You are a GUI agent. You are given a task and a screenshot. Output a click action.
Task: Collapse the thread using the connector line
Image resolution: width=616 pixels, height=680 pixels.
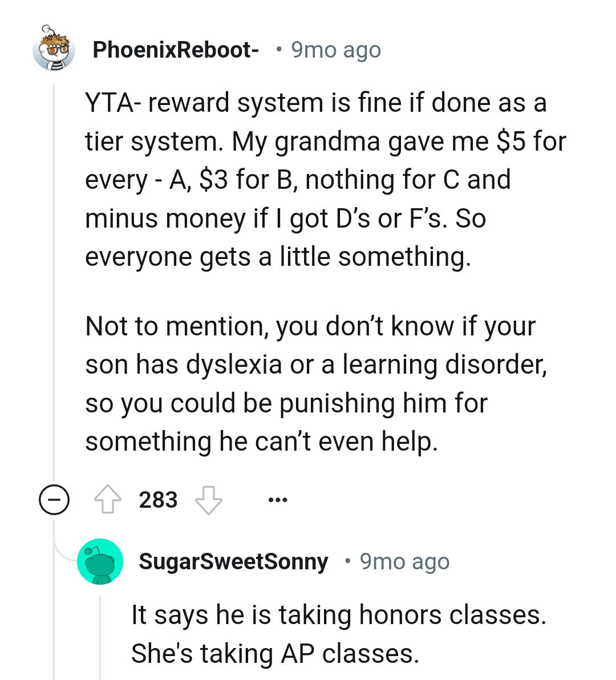(x=54, y=285)
